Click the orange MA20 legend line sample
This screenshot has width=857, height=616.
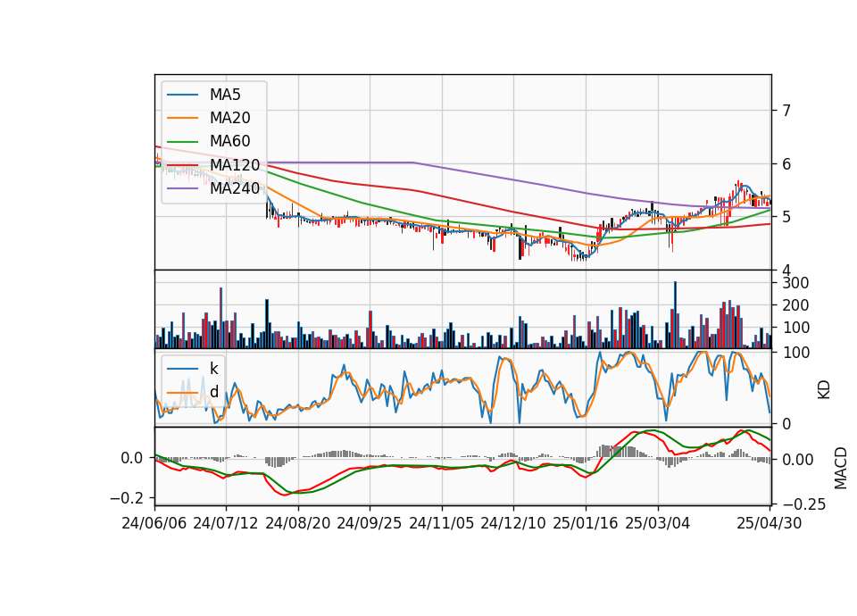(182, 118)
